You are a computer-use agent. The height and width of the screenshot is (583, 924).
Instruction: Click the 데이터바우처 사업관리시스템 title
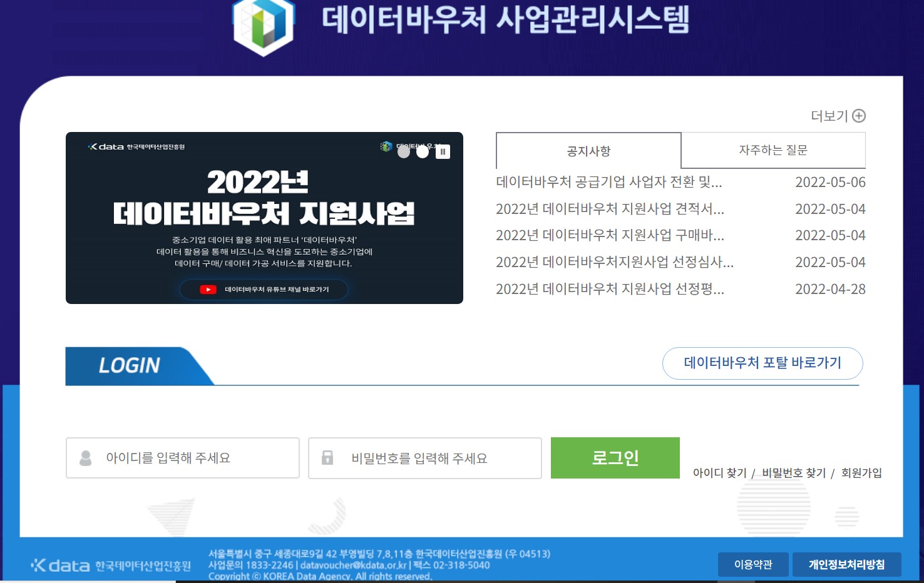tap(505, 19)
